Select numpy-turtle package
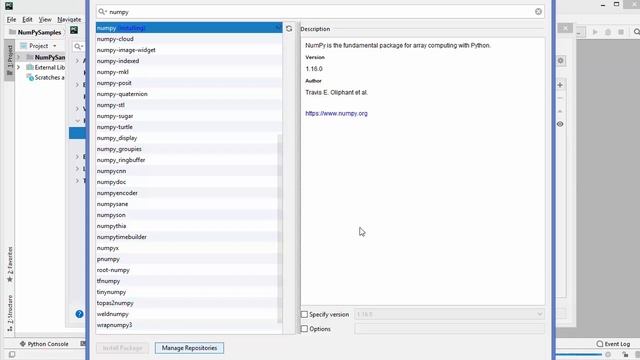This screenshot has height=360, width=640. pyautogui.click(x=189, y=127)
